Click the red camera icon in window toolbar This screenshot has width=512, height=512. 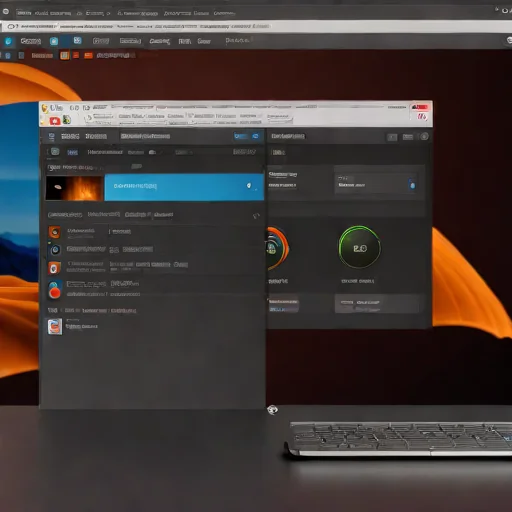(x=55, y=120)
